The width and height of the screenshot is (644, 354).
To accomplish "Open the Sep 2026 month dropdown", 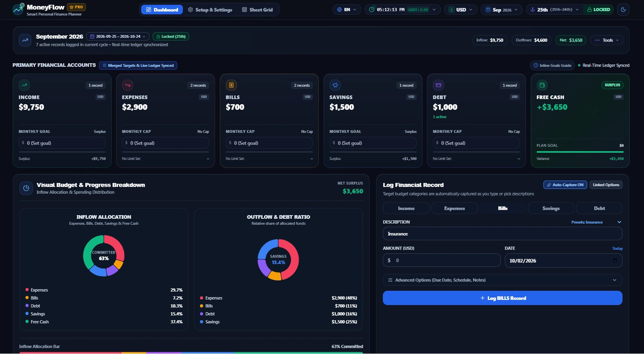I will tap(502, 10).
